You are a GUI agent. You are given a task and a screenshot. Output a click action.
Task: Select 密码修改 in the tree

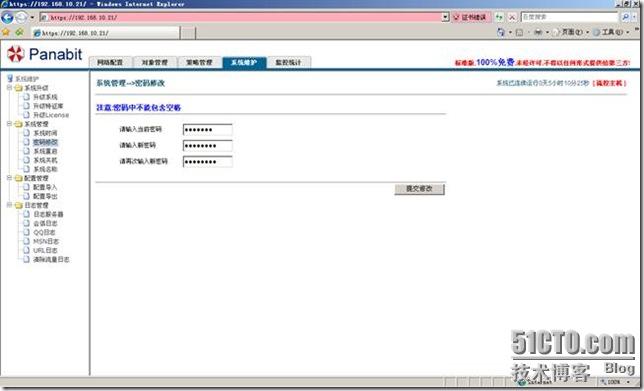point(45,142)
